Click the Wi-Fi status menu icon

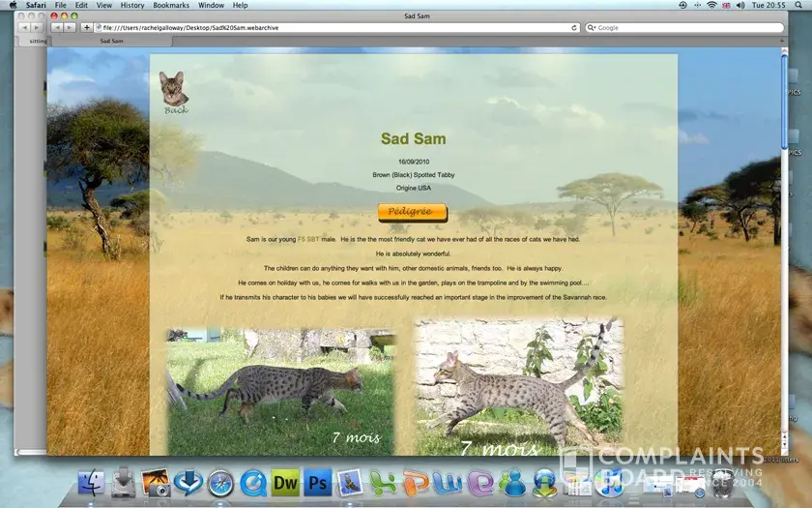[x=712, y=5]
